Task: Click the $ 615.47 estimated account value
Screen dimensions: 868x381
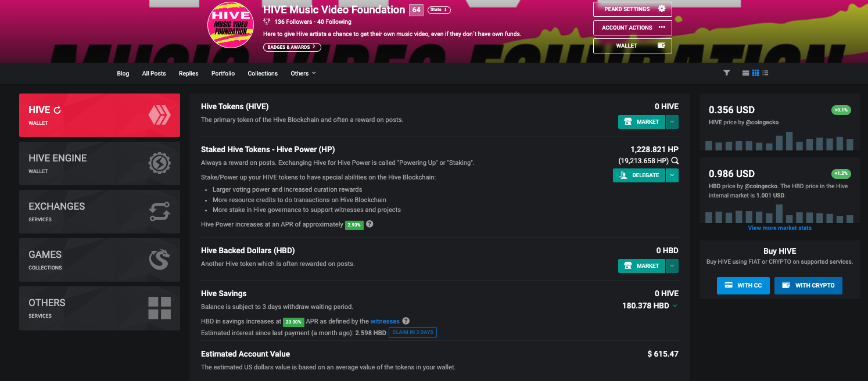Action: (x=663, y=354)
